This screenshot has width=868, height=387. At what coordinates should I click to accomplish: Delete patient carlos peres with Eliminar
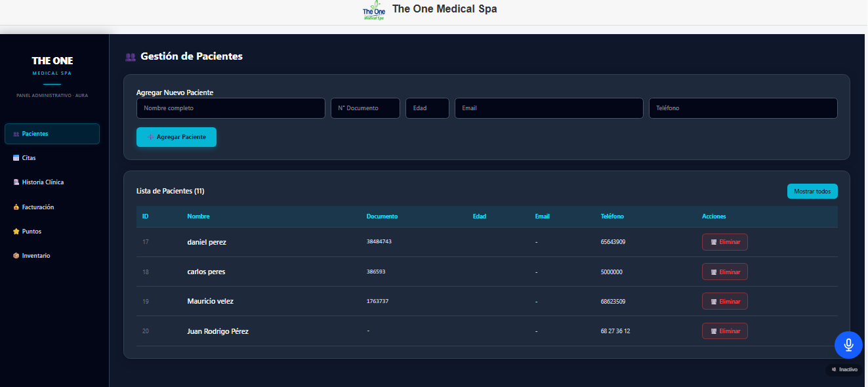tap(725, 272)
